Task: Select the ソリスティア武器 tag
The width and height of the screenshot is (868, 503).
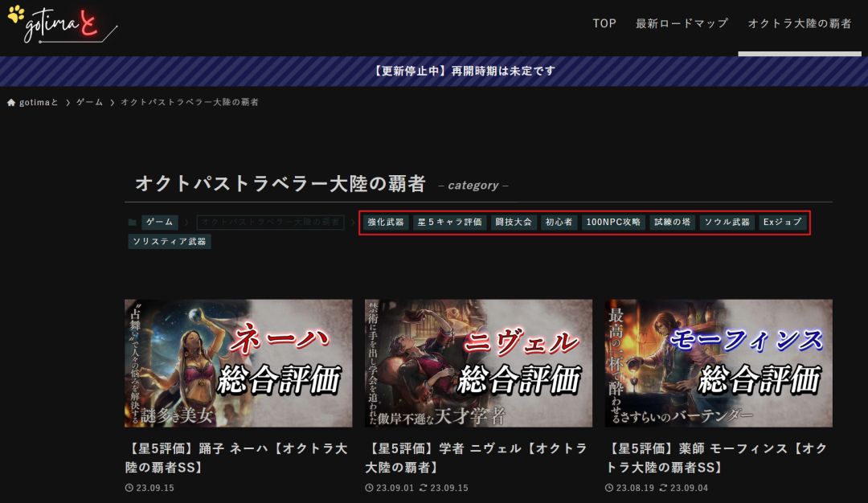Action: (x=170, y=241)
